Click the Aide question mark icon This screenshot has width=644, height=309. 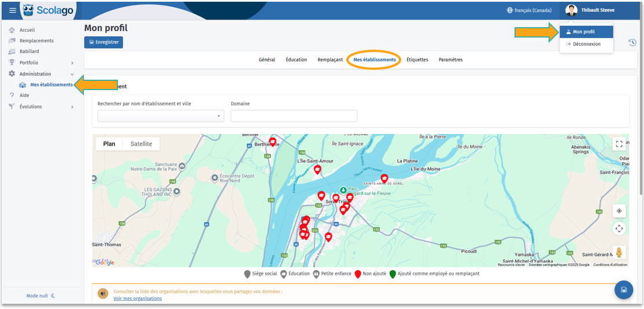[12, 95]
